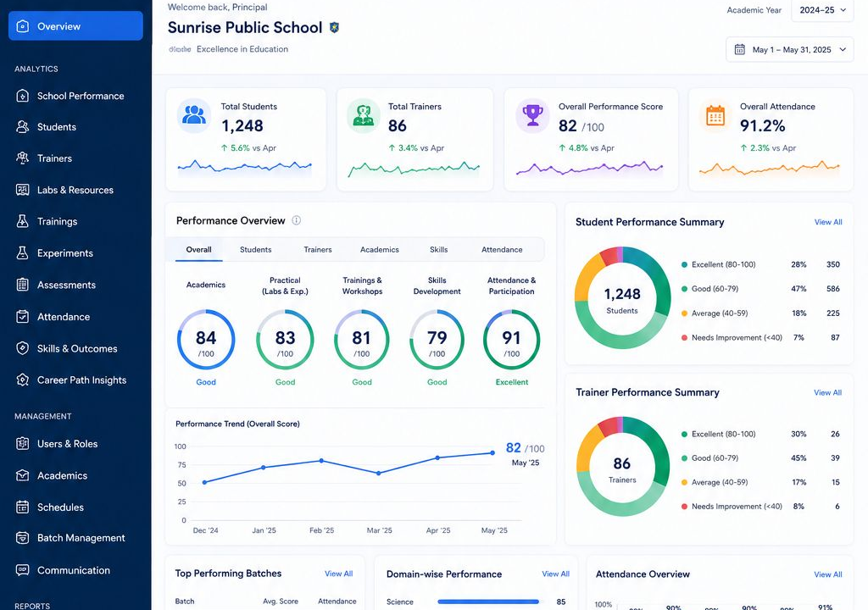Open the Academic Year 2024–25 dropdown

822,10
